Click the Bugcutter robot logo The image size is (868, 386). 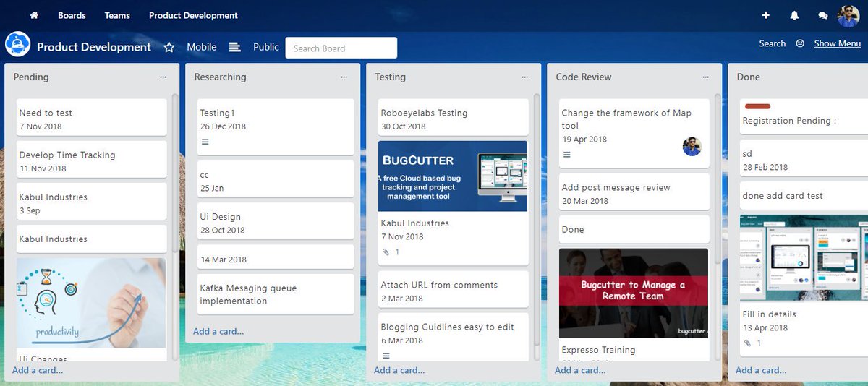(x=18, y=45)
